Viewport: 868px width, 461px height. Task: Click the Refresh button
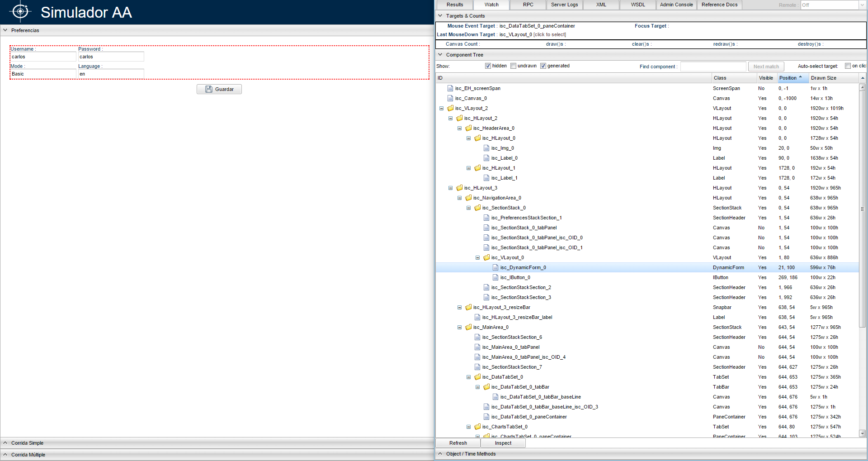pyautogui.click(x=458, y=443)
